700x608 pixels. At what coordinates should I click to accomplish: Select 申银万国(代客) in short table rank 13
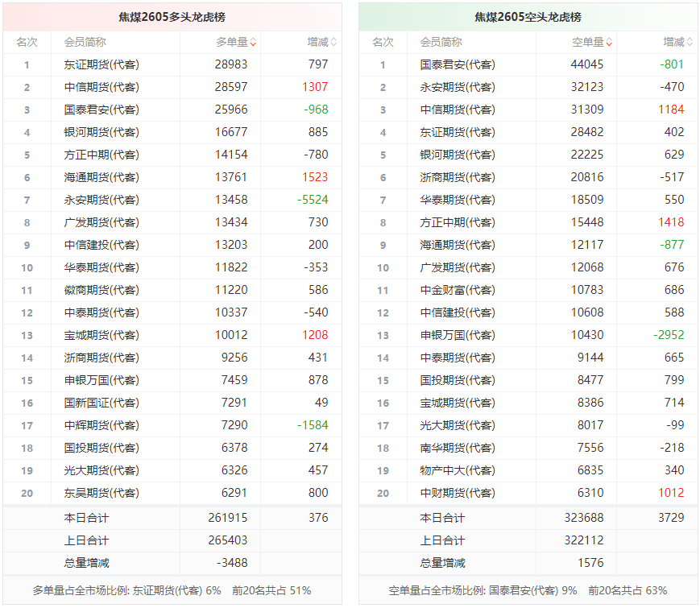(x=458, y=335)
